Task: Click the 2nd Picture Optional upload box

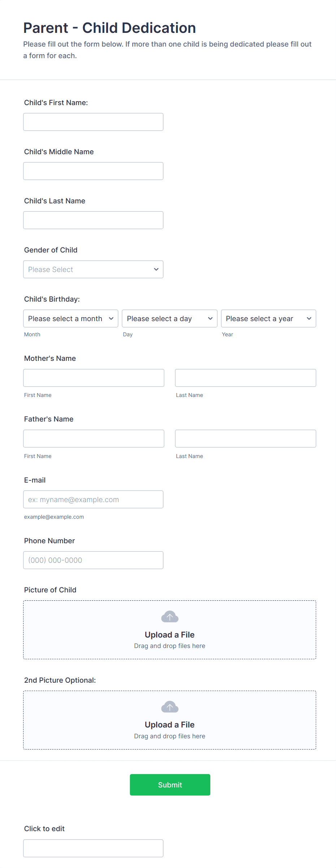Action: [169, 720]
